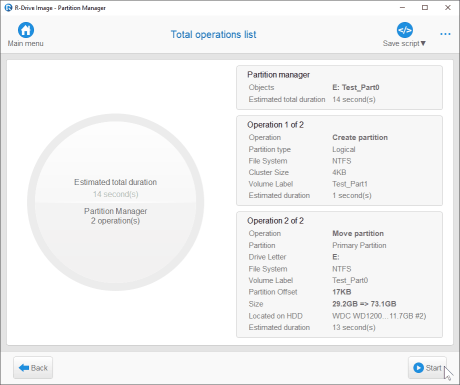
Task: Click 'Estimated total duration' inside the circle
Action: pos(115,182)
